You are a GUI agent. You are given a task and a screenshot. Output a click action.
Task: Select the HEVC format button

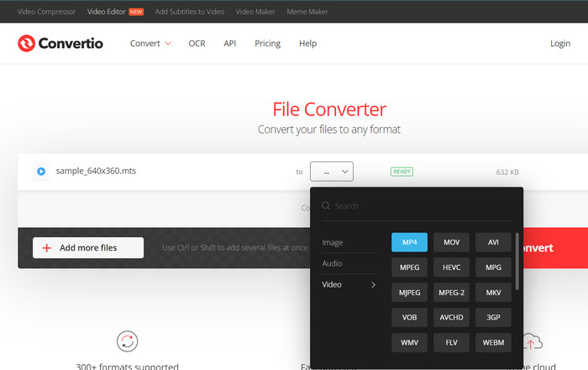coord(452,267)
